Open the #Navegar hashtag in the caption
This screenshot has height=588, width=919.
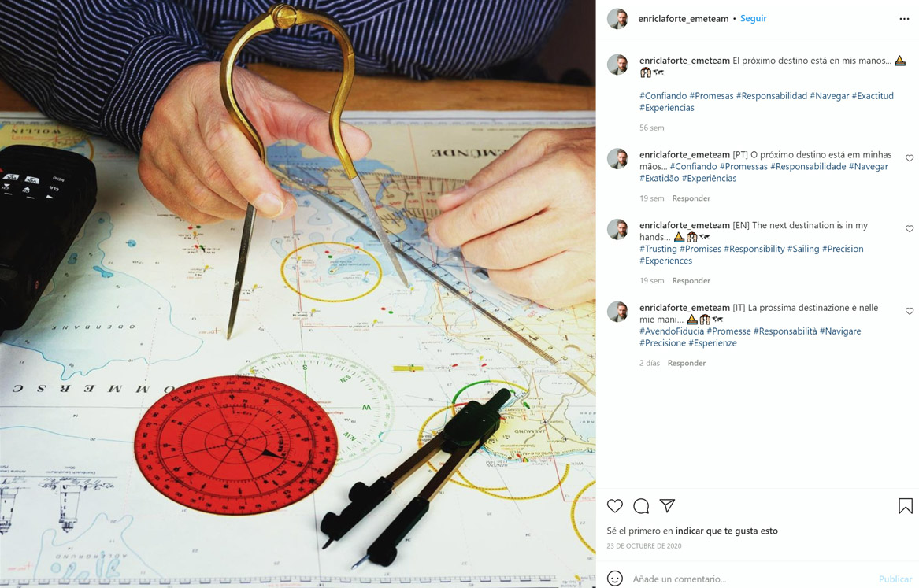tap(829, 96)
